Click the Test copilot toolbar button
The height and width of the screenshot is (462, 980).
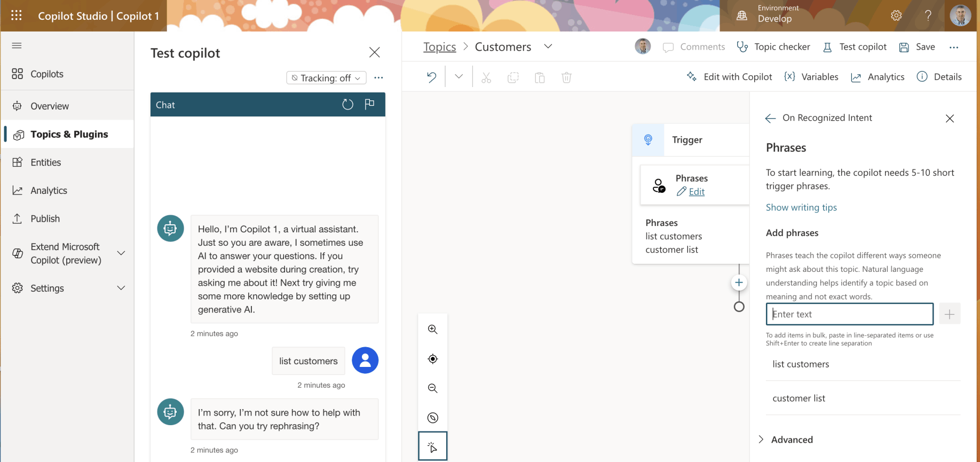click(x=855, y=47)
